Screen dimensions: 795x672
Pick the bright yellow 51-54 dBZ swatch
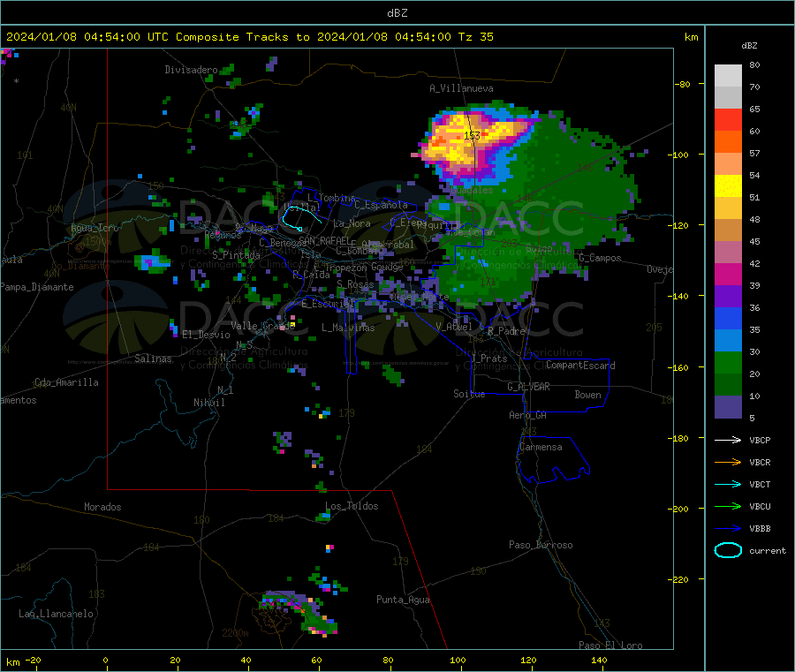pos(728,186)
